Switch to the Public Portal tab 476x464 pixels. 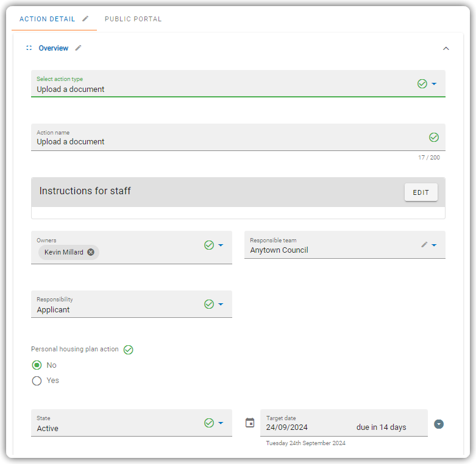click(x=133, y=19)
